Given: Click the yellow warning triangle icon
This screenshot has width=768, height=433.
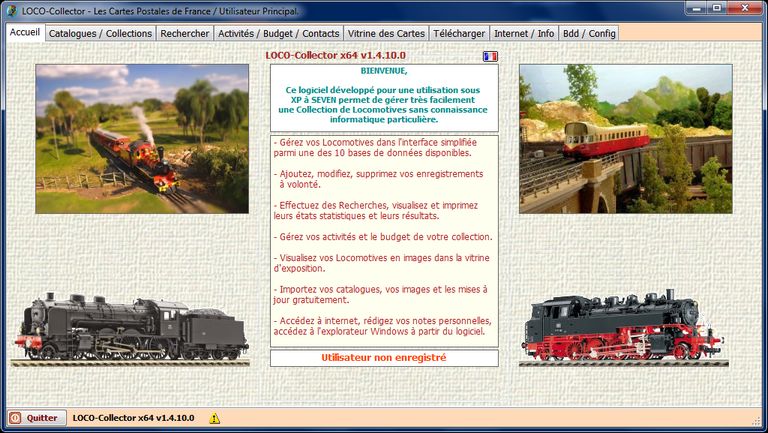Looking at the screenshot, I should point(215,418).
